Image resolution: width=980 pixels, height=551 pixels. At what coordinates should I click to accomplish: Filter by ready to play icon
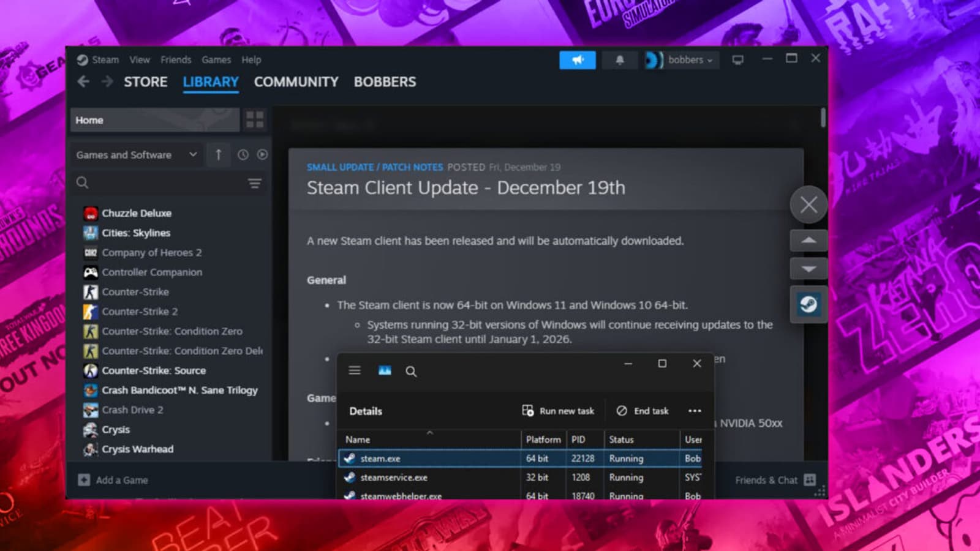click(262, 155)
